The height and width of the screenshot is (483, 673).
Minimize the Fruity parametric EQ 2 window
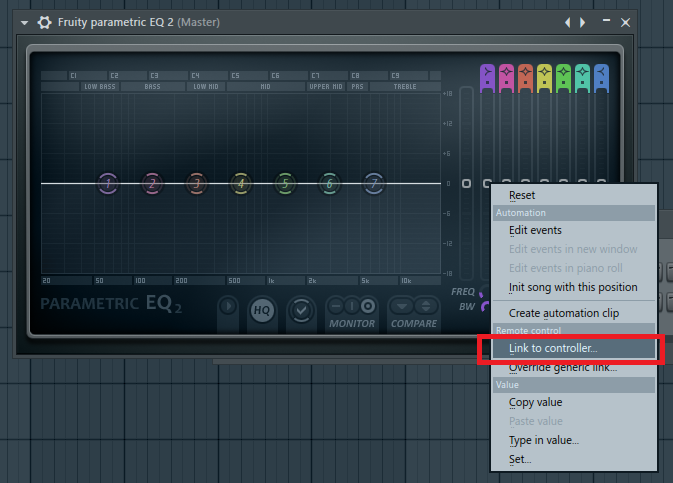[606, 20]
